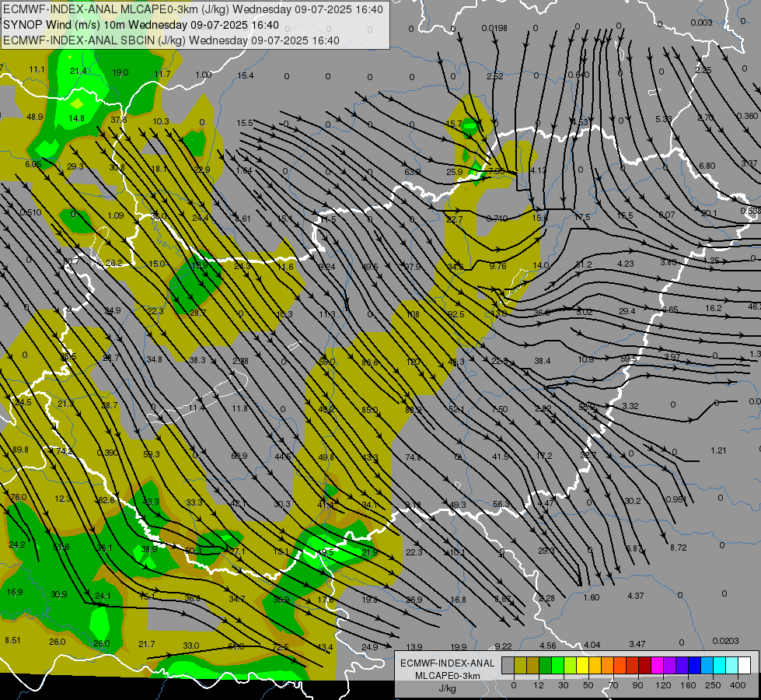Click the map value '92.5'
Viewport: 761px width, 700px height.
456,314
